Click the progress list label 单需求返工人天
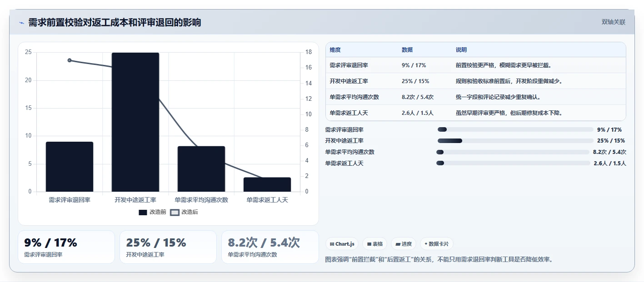The image size is (644, 282). [344, 163]
